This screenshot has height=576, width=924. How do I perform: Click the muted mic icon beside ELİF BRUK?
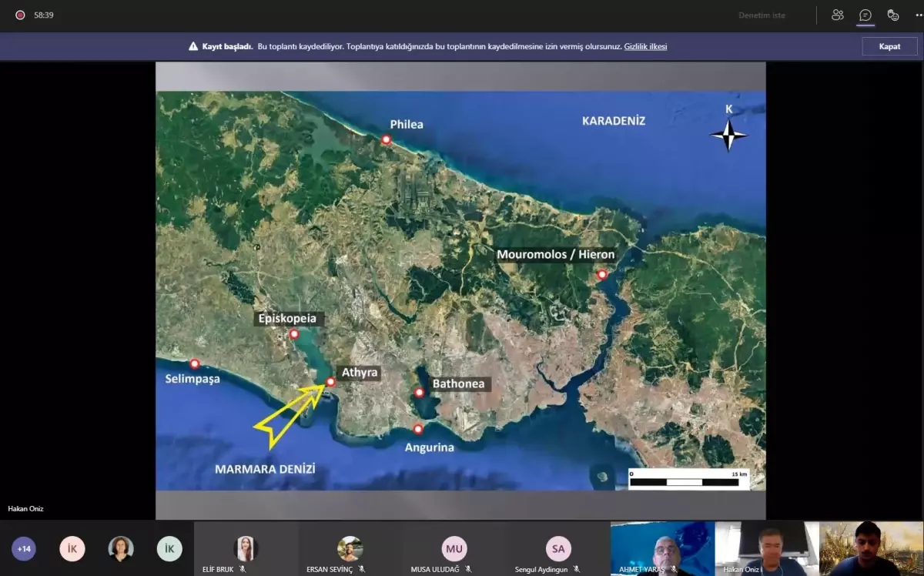point(243,569)
